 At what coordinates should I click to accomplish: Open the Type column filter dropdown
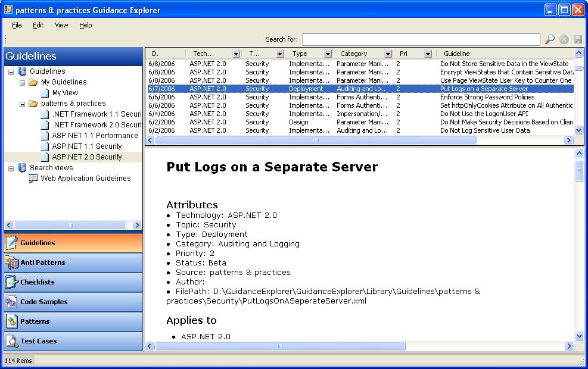pos(328,54)
